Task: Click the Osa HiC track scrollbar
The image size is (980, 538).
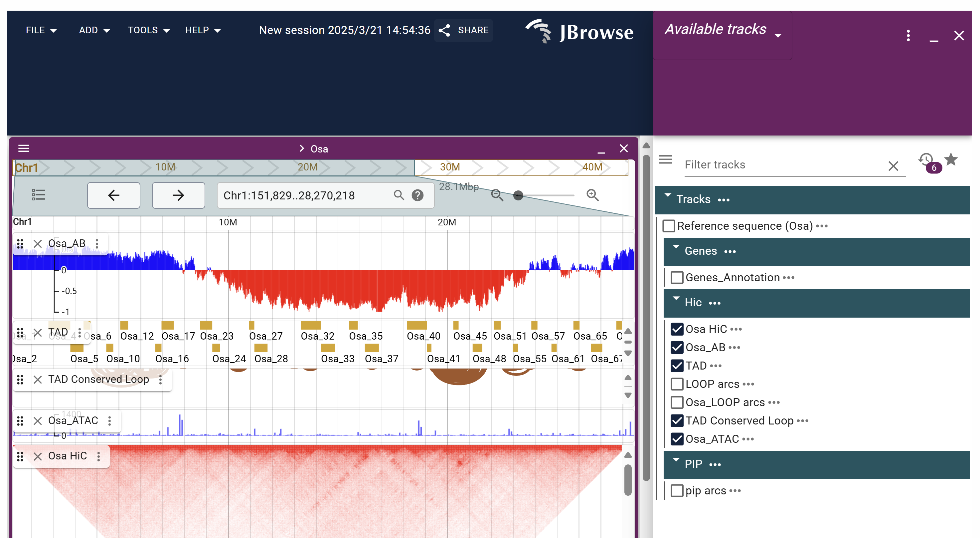Action: click(x=628, y=480)
